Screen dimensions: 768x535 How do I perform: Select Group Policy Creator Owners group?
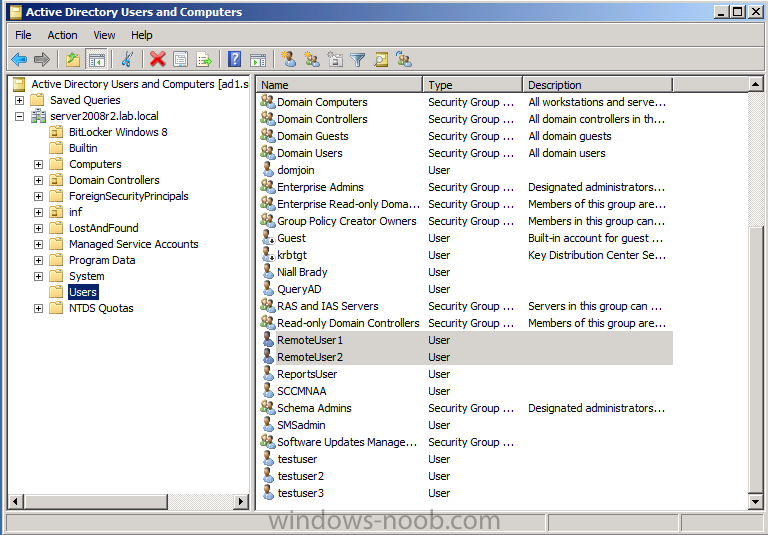point(346,221)
